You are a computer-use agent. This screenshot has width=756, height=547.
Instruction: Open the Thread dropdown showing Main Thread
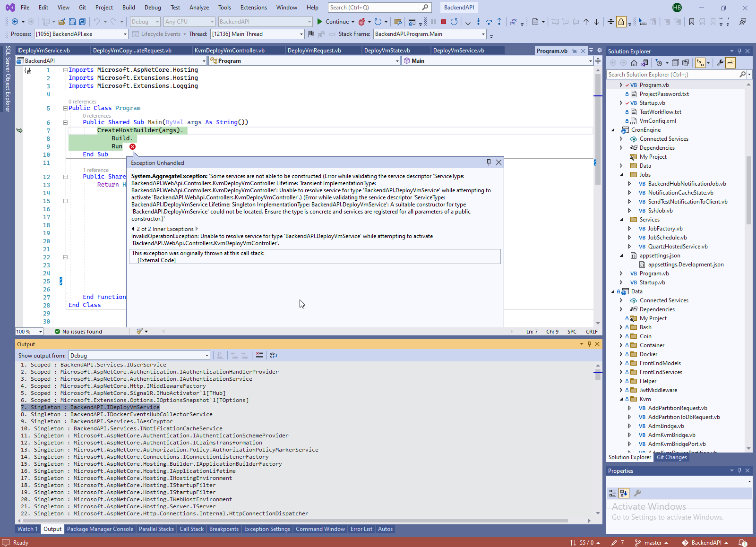[x=257, y=34]
